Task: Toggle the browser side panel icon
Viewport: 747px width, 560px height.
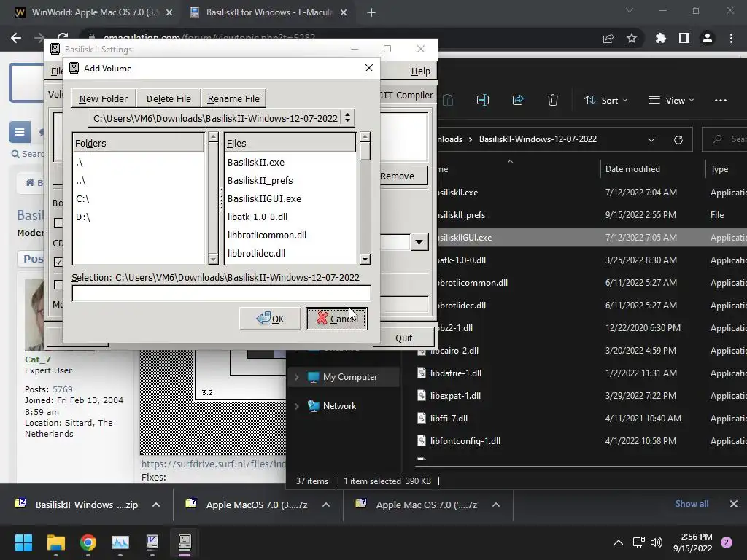Action: 684,38
